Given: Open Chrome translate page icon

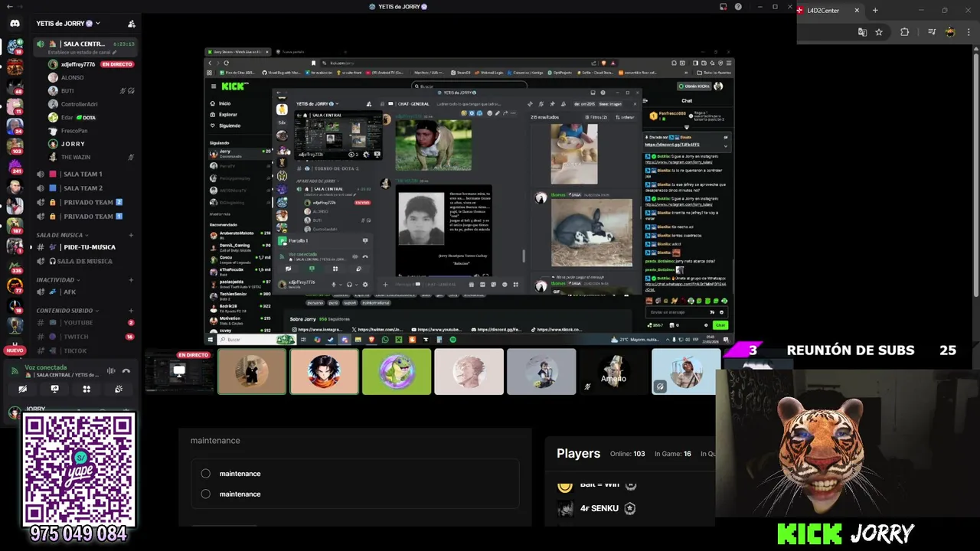Looking at the screenshot, I should pos(863,32).
